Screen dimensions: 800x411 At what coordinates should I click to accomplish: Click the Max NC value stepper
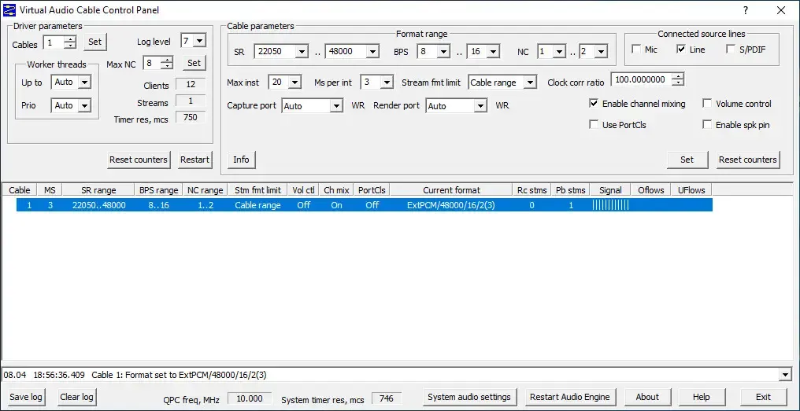click(166, 63)
